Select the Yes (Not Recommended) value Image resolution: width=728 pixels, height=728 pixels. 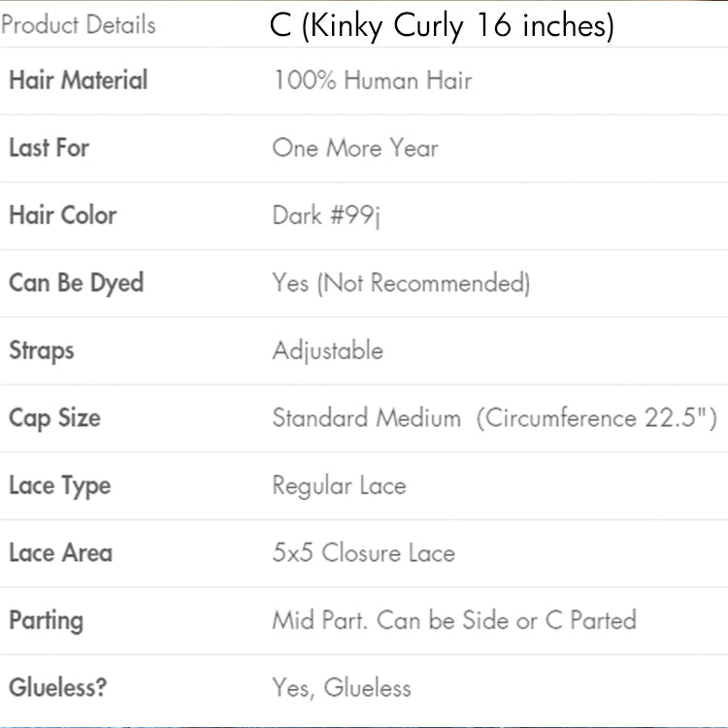[x=401, y=283]
